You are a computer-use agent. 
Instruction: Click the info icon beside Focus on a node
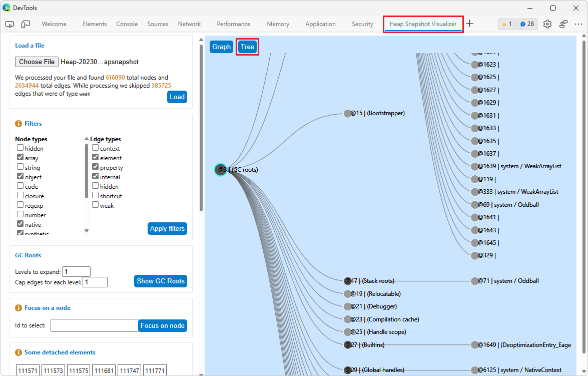click(19, 308)
